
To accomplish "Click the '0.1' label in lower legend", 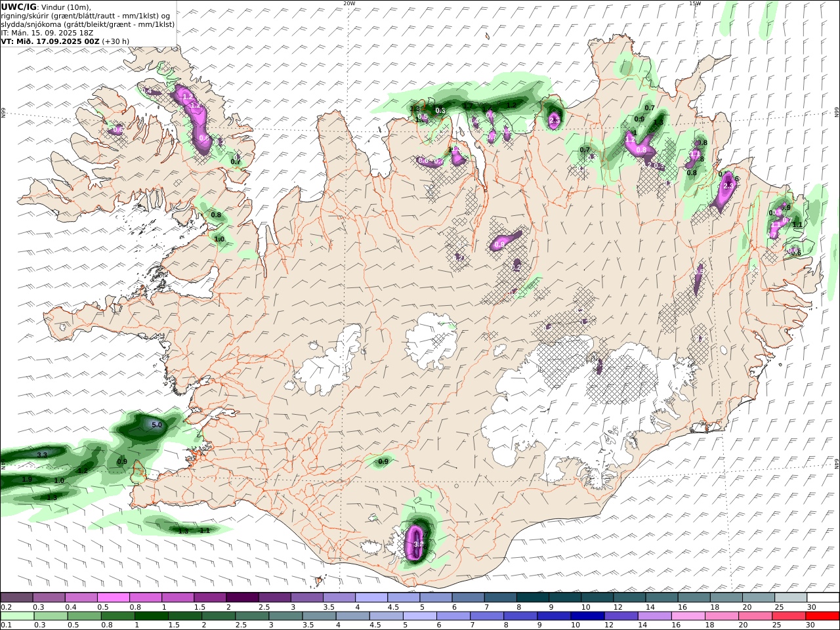I will [x=6, y=625].
